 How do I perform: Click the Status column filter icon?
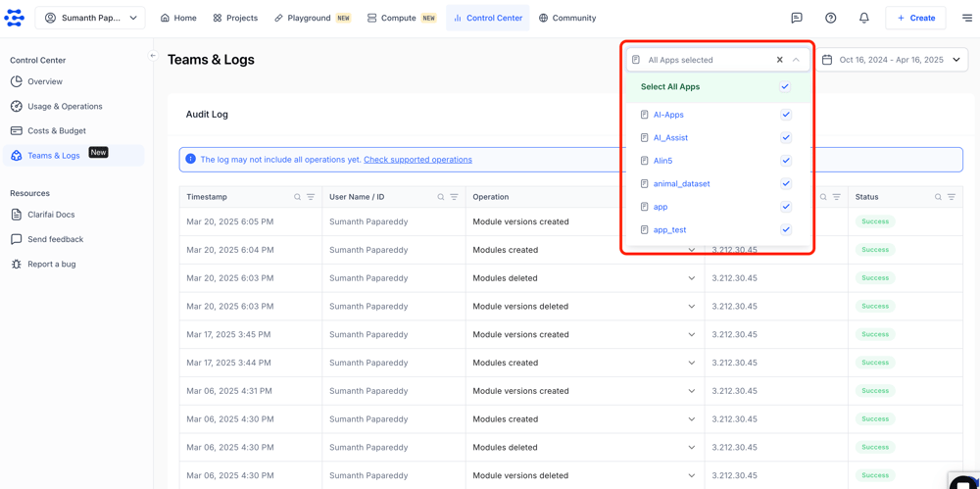pyautogui.click(x=951, y=197)
